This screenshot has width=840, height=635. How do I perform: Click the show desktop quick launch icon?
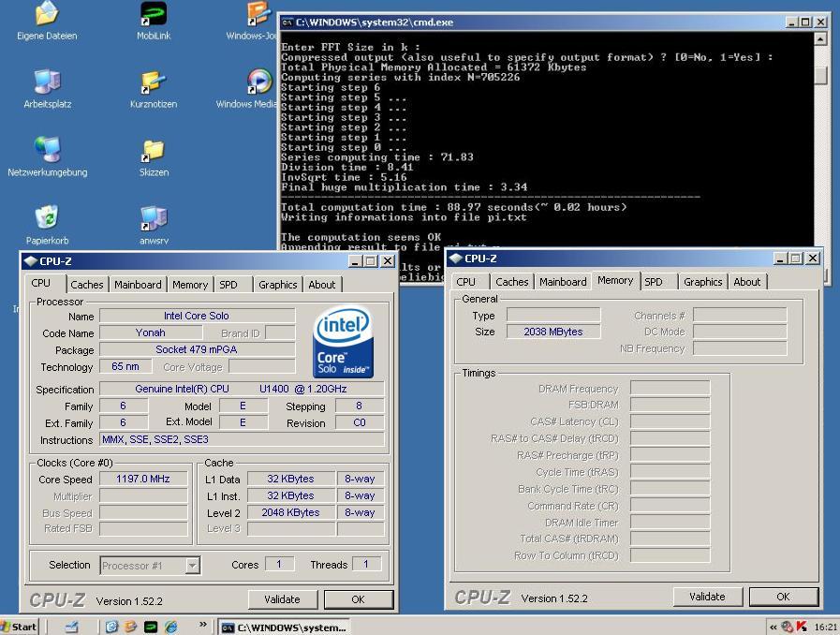point(72,627)
